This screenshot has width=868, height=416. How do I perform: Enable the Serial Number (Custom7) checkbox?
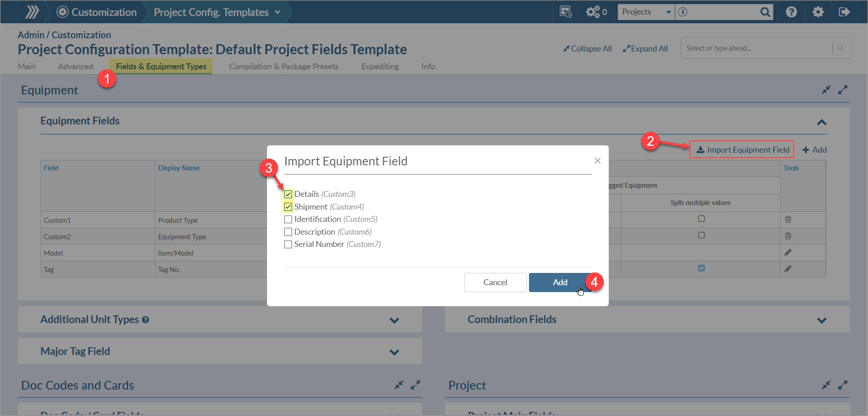(288, 244)
